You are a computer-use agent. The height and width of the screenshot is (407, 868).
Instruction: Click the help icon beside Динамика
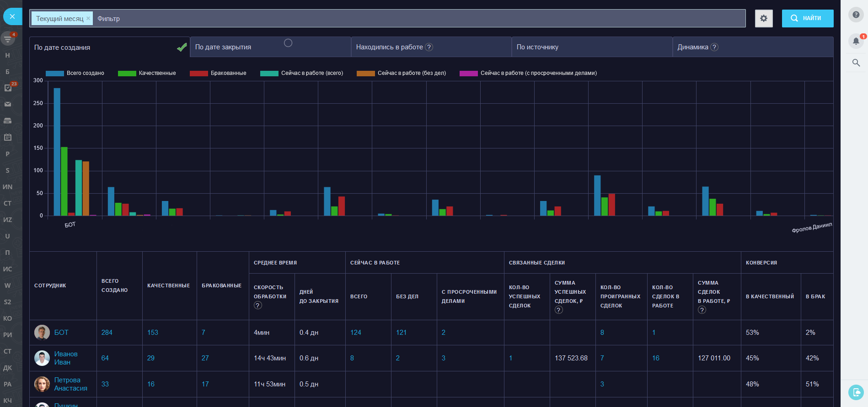click(714, 47)
